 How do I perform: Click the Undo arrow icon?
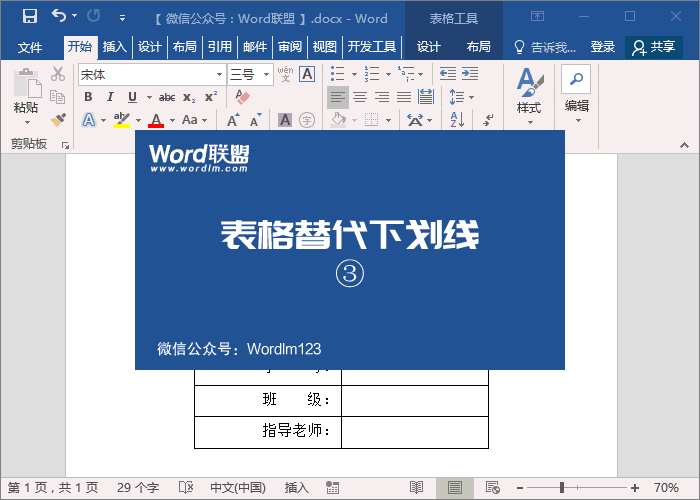(58, 16)
